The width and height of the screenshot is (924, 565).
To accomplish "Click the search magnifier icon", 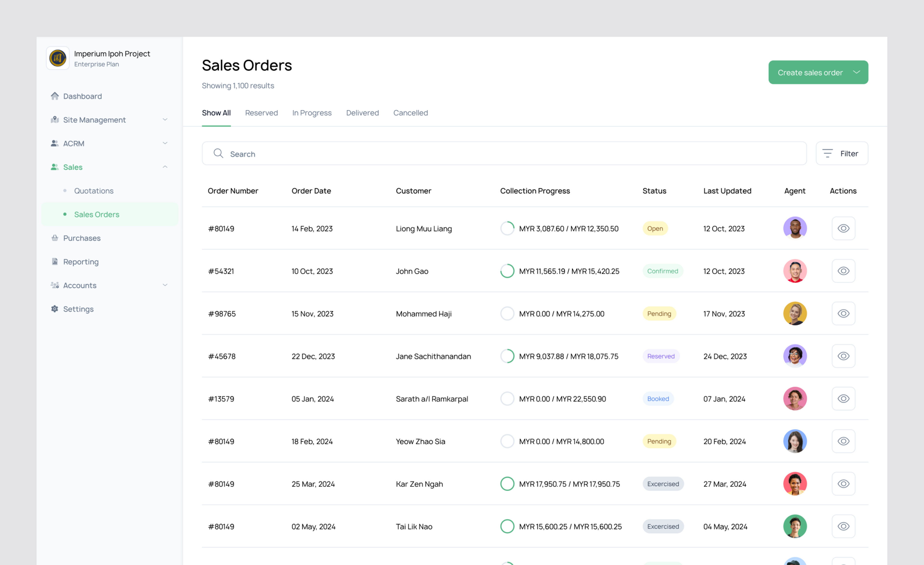I will pos(218,153).
